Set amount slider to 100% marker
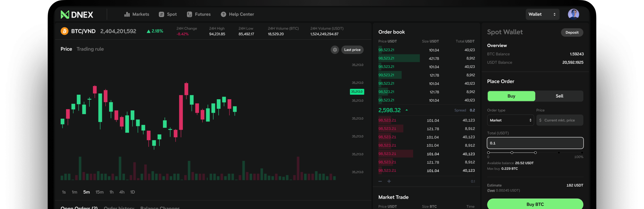Image resolution: width=644 pixels, height=209 pixels. pos(582,152)
